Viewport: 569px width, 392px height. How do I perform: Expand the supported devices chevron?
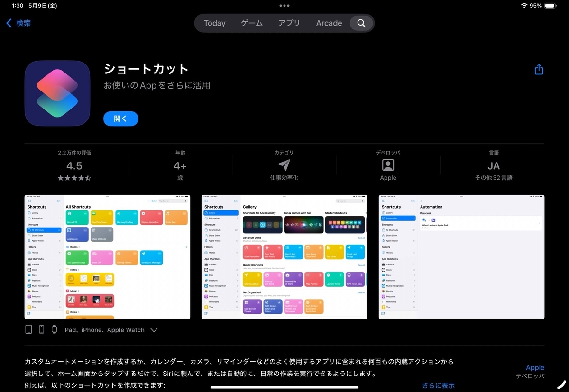(154, 330)
